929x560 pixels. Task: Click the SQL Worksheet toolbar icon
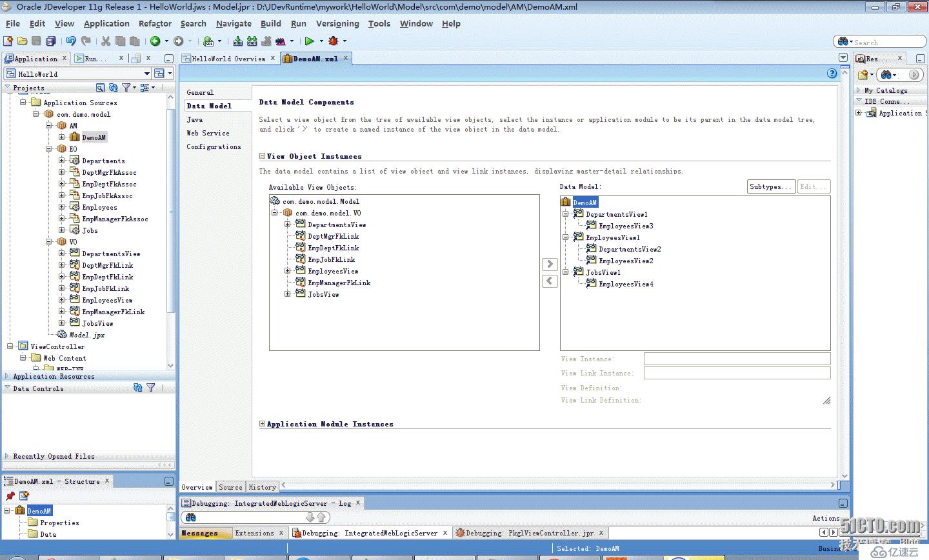(x=208, y=41)
